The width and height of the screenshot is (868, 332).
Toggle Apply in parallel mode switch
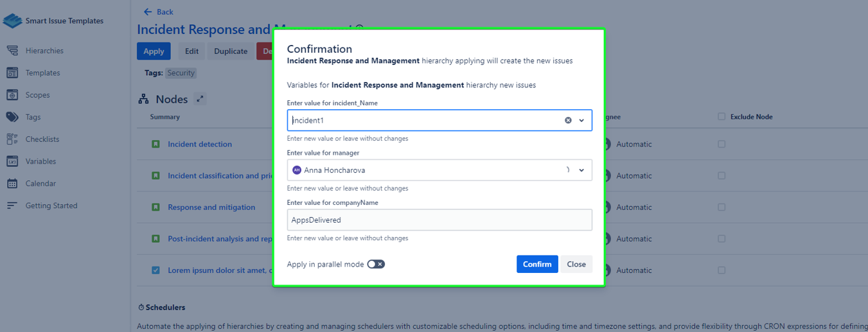click(x=376, y=265)
